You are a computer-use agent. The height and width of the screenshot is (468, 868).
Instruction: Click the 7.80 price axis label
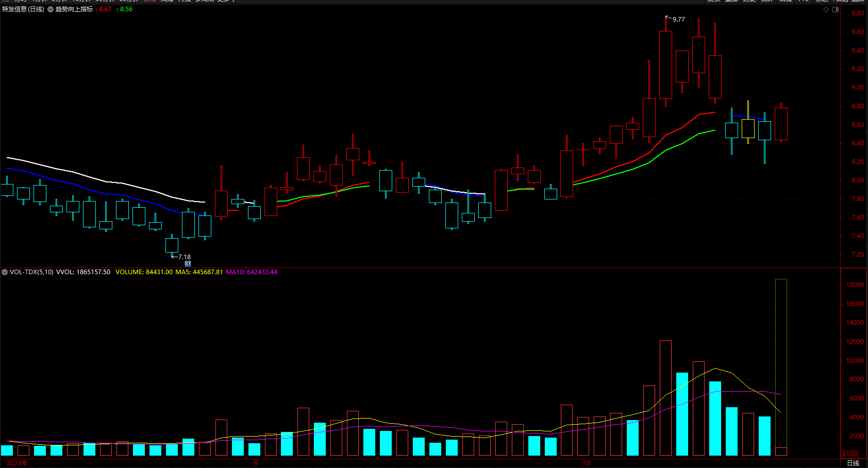point(858,199)
